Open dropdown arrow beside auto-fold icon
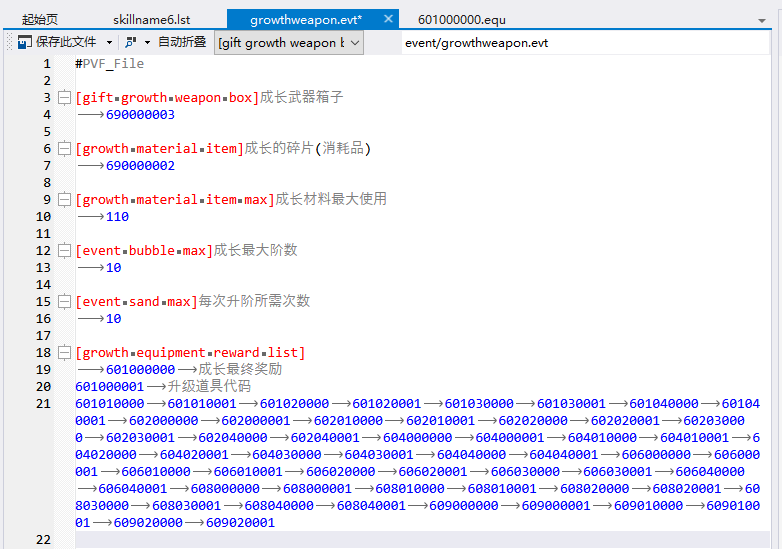782x549 pixels. [x=147, y=42]
